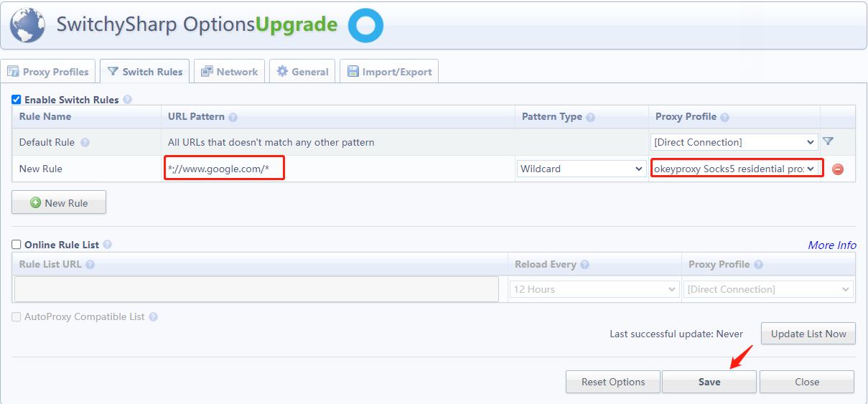Click the Rule List URL input field
This screenshot has width=868, height=404.
256,288
